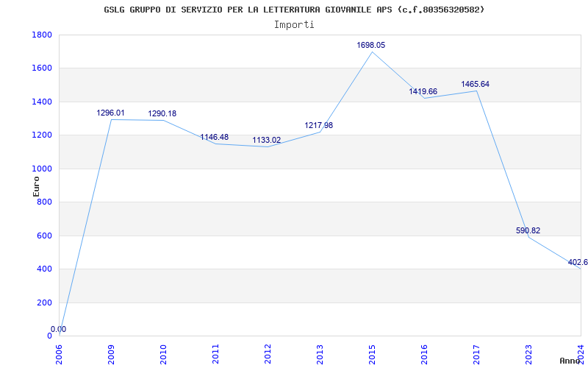Click the 600 y-axis value
588x368 pixels.
point(45,236)
